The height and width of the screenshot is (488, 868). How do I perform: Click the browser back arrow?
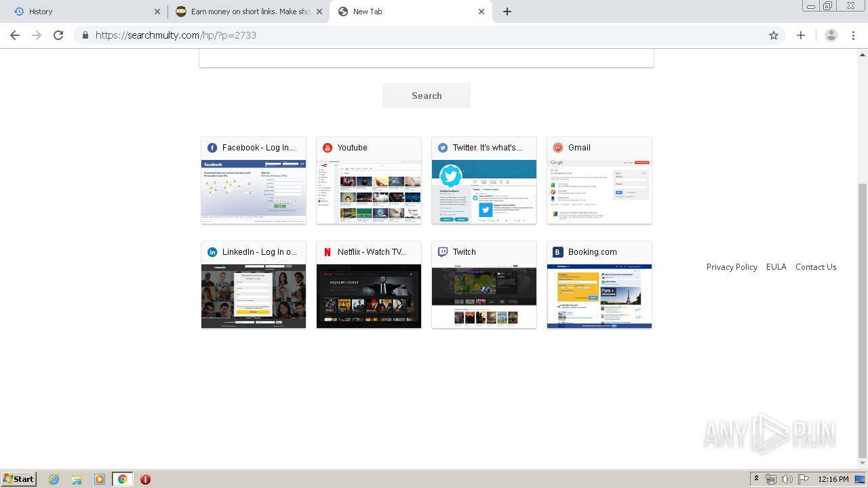(15, 35)
